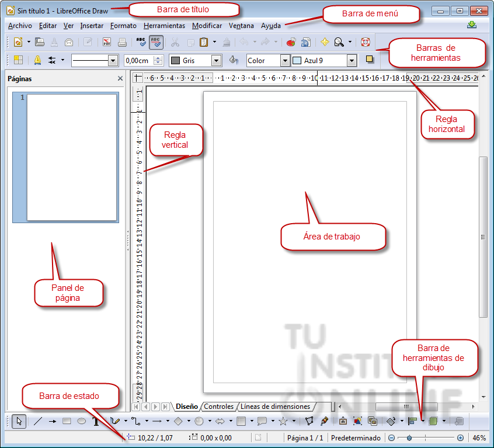Select the Callouts speech bubble tool
Viewport: 494px width, 448px height.
click(x=262, y=421)
